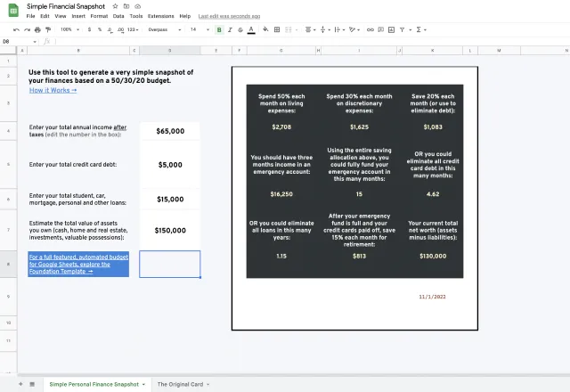Open the Google Sheets home icon
The height and width of the screenshot is (392, 570).
13,10
